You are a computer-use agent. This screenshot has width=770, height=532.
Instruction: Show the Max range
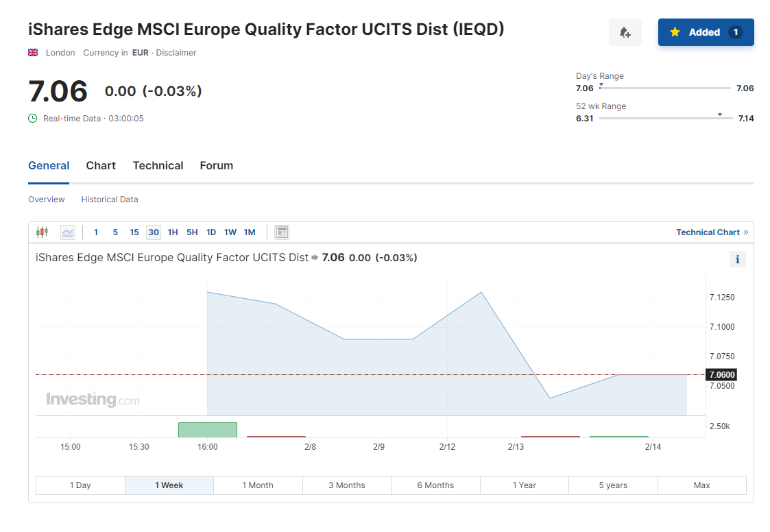701,485
